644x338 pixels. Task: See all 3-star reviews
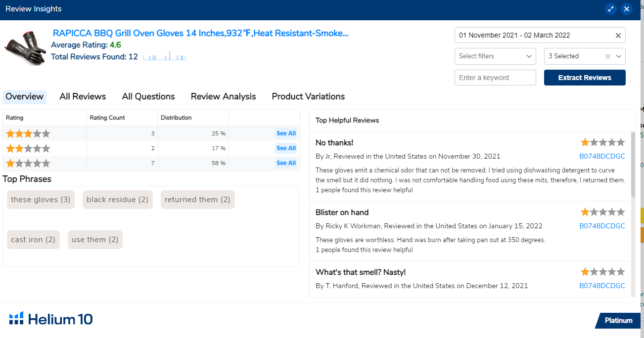tap(286, 133)
